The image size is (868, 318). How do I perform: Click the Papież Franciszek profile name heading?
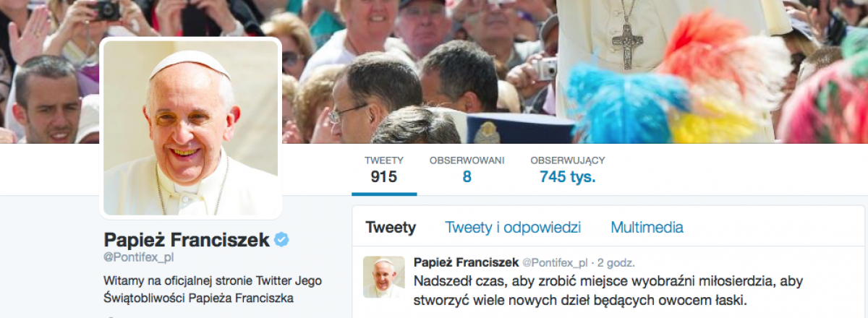coord(187,240)
